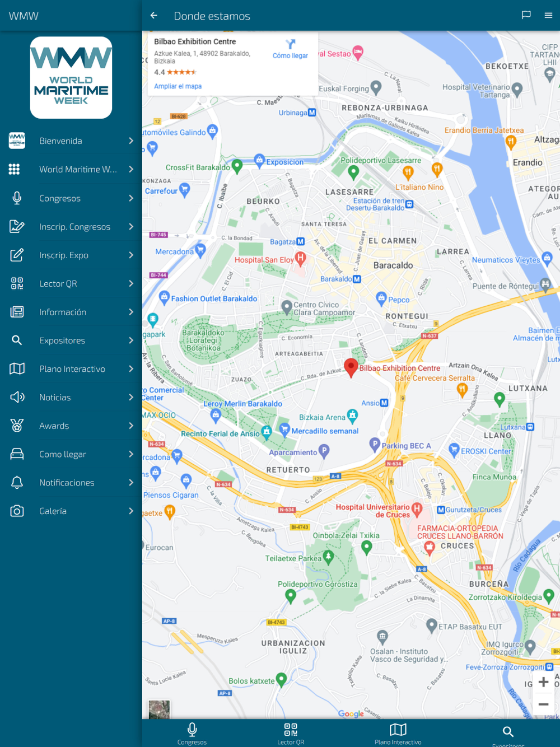Expand the Congresos chevron

[x=131, y=198]
